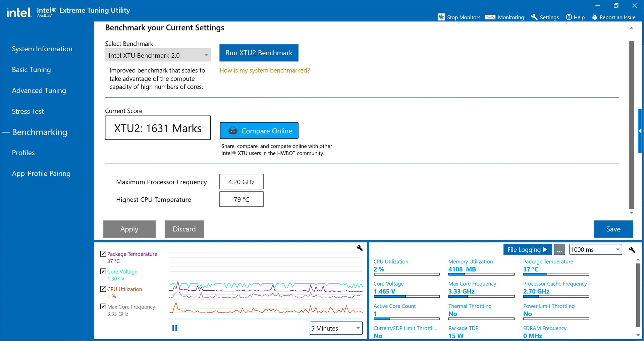Click HWBOT robot icon in Compare Online
This screenshot has width=644, height=341.
click(x=232, y=131)
